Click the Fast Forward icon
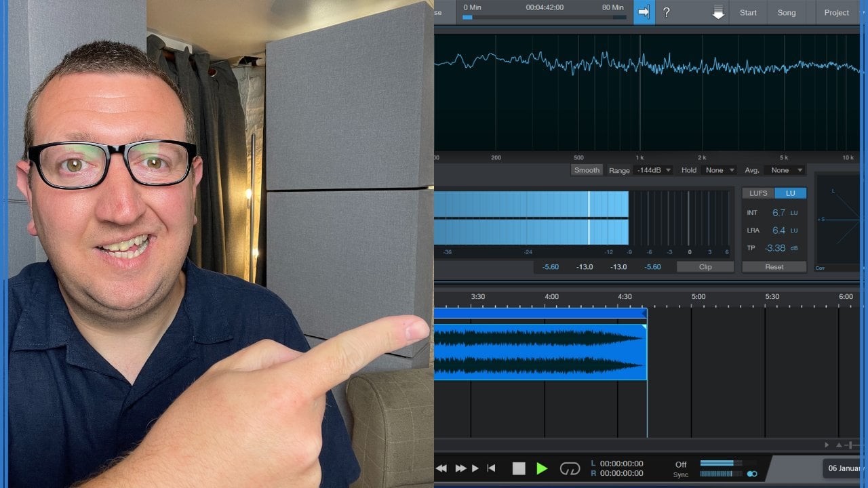The image size is (868, 488). coord(461,468)
